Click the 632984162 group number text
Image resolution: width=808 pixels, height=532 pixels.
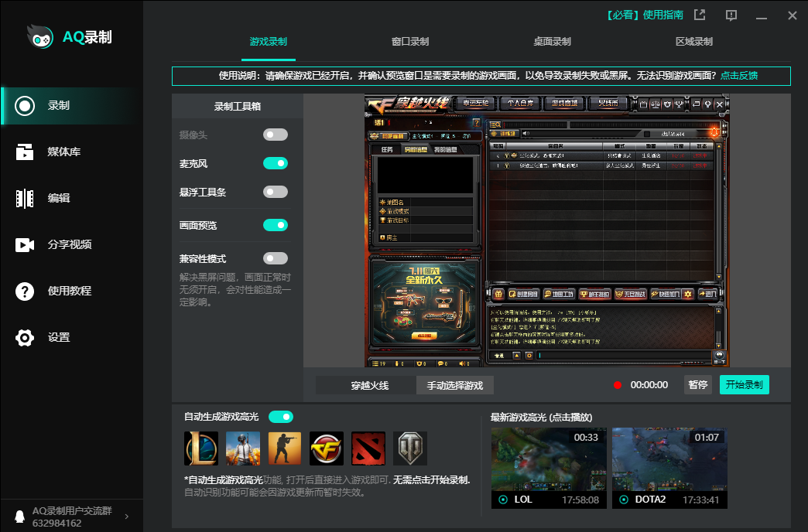(56, 523)
